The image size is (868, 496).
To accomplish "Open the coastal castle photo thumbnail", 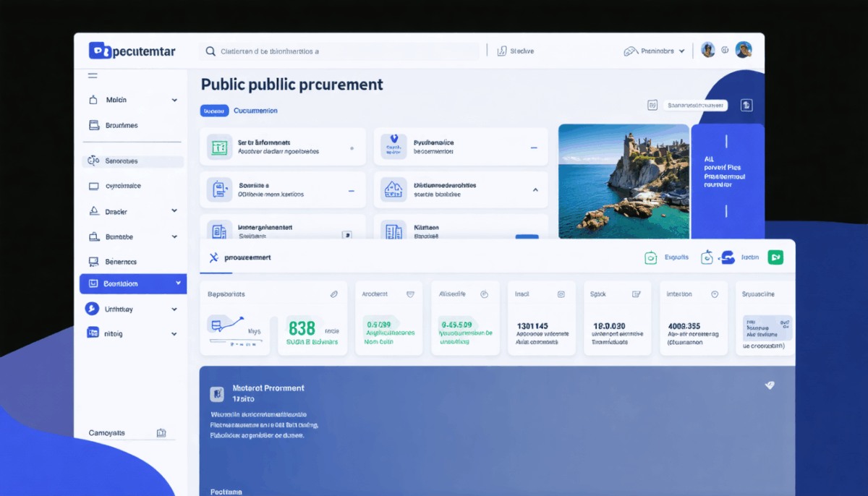I will (624, 181).
